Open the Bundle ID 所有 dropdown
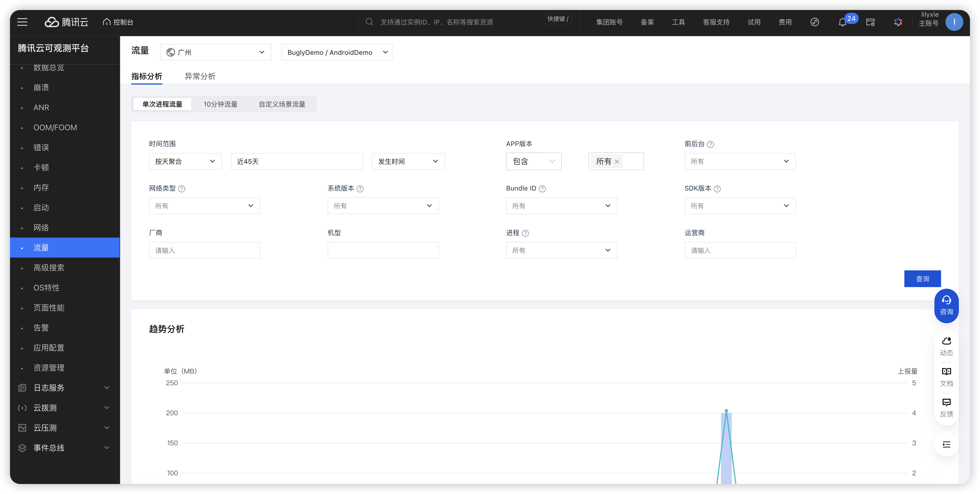The image size is (980, 494). click(x=561, y=206)
